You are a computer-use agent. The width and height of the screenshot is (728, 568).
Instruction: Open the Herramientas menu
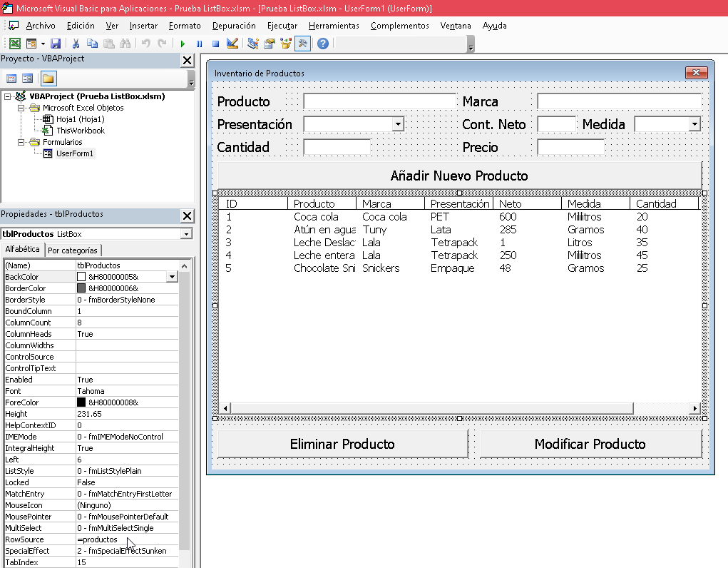coord(334,26)
